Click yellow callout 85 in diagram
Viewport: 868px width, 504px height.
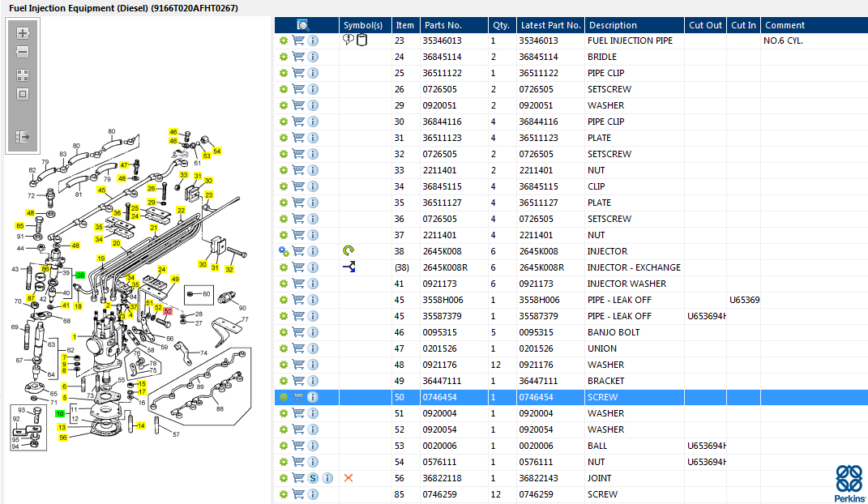(20, 226)
